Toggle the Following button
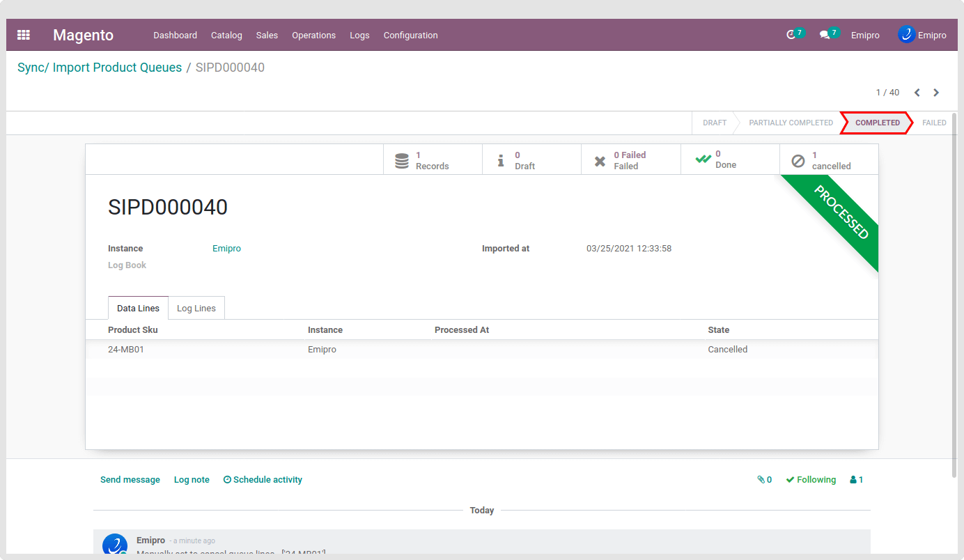Viewport: 964px width, 560px height. click(811, 480)
